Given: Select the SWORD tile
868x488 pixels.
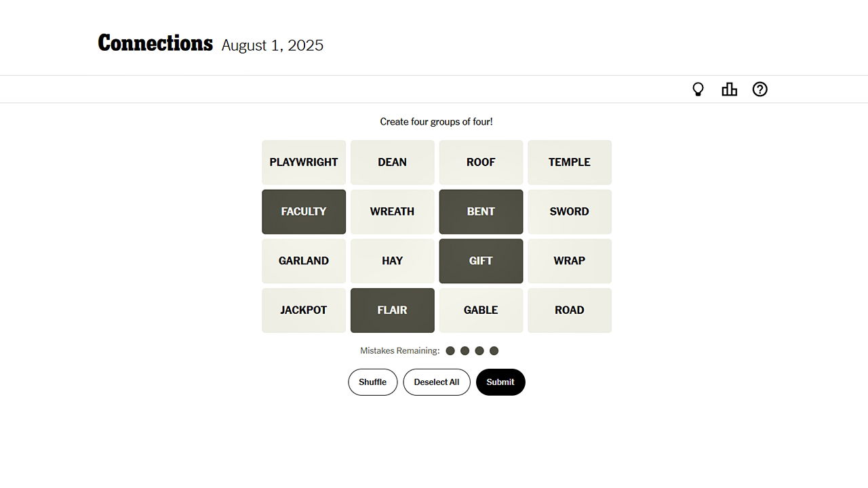Looking at the screenshot, I should (570, 211).
